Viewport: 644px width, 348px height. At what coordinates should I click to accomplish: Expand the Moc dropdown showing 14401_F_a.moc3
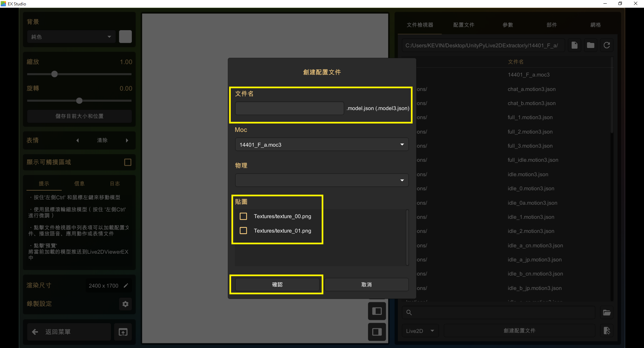click(x=322, y=145)
